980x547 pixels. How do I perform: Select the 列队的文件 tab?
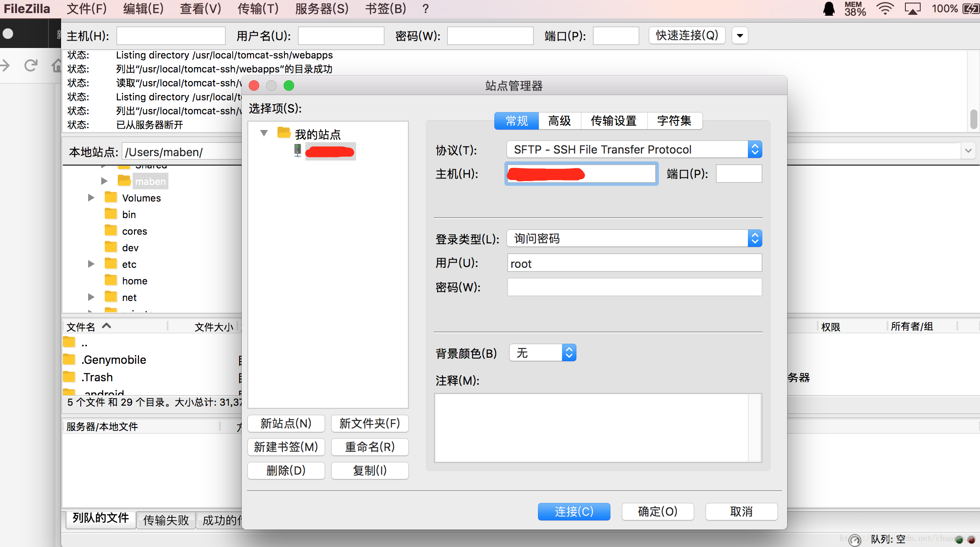[101, 519]
